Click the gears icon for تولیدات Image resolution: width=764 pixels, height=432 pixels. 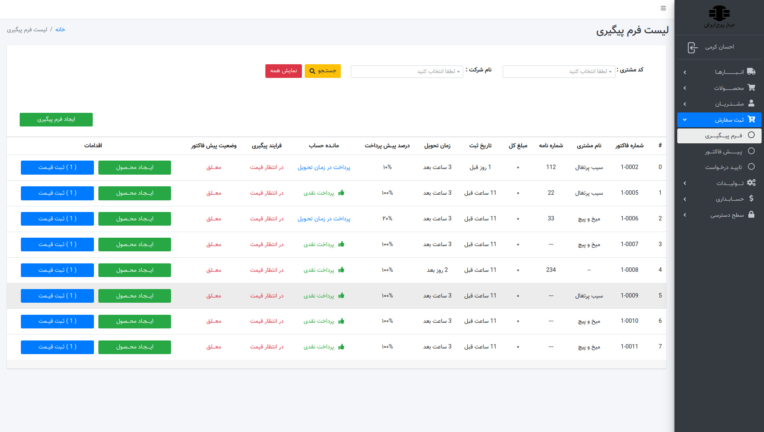click(x=751, y=183)
